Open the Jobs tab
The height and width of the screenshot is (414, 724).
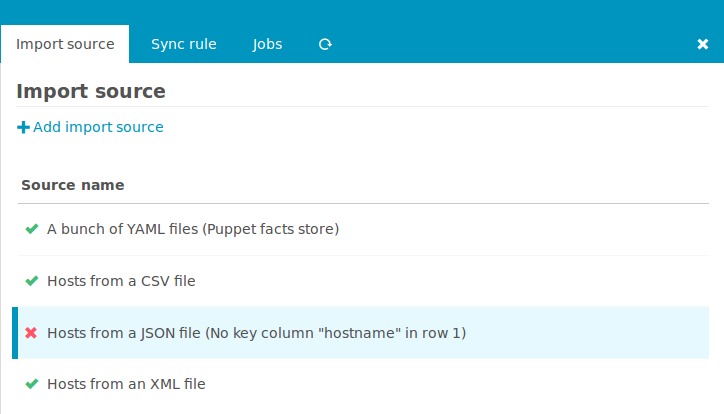tap(267, 44)
